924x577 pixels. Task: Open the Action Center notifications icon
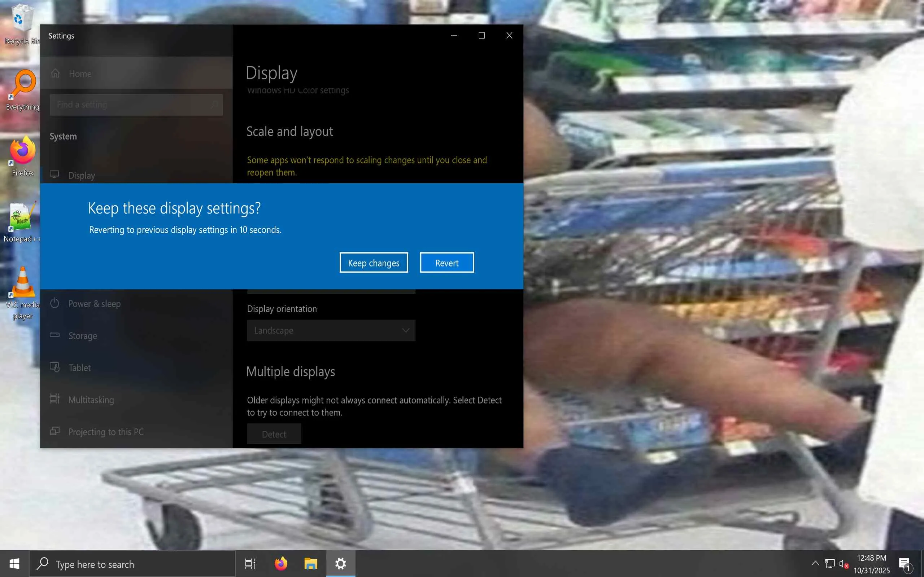pyautogui.click(x=904, y=564)
